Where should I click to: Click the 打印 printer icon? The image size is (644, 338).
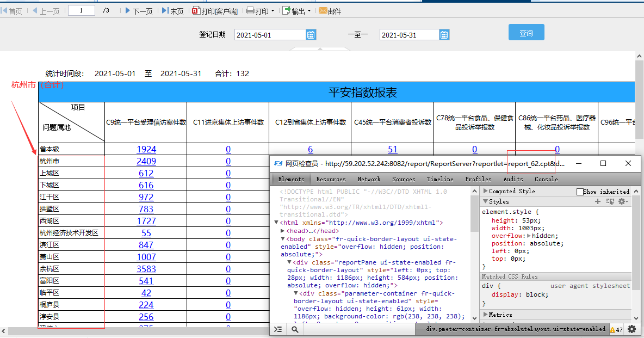250,11
